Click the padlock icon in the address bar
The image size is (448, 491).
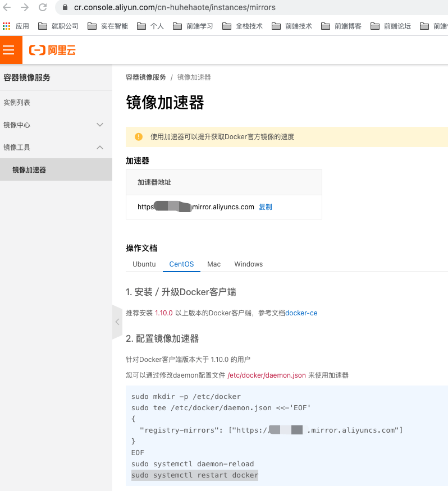pos(65,7)
